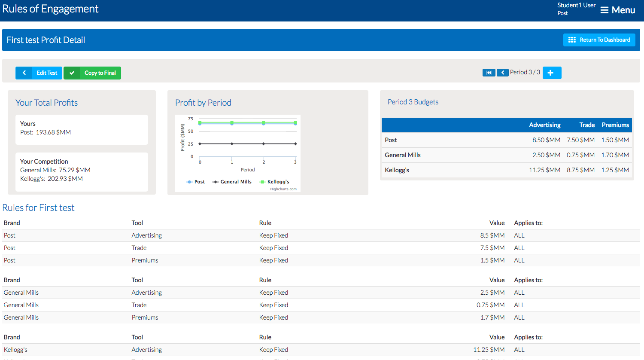Click the checkmark icon on Copy to Final
644x360 pixels.
72,73
